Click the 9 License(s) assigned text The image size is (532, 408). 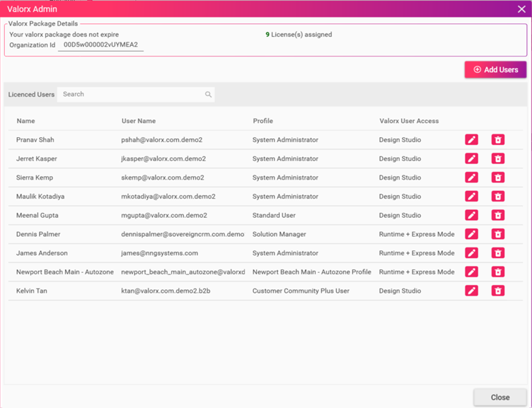point(299,34)
